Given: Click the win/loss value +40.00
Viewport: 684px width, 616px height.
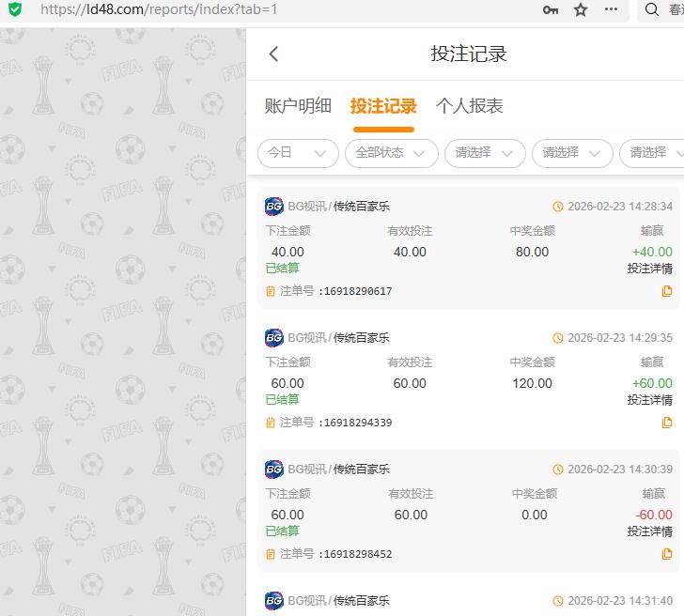Looking at the screenshot, I should [652, 252].
